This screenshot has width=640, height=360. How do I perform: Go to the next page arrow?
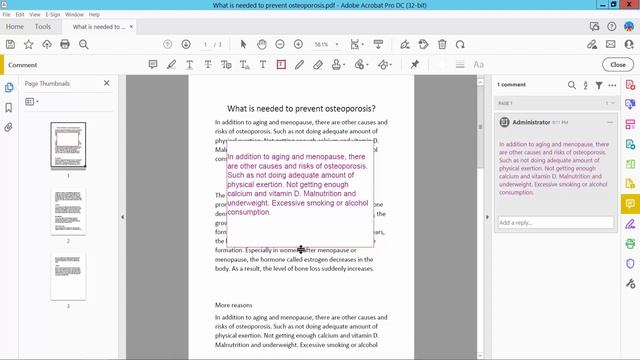pos(186,44)
